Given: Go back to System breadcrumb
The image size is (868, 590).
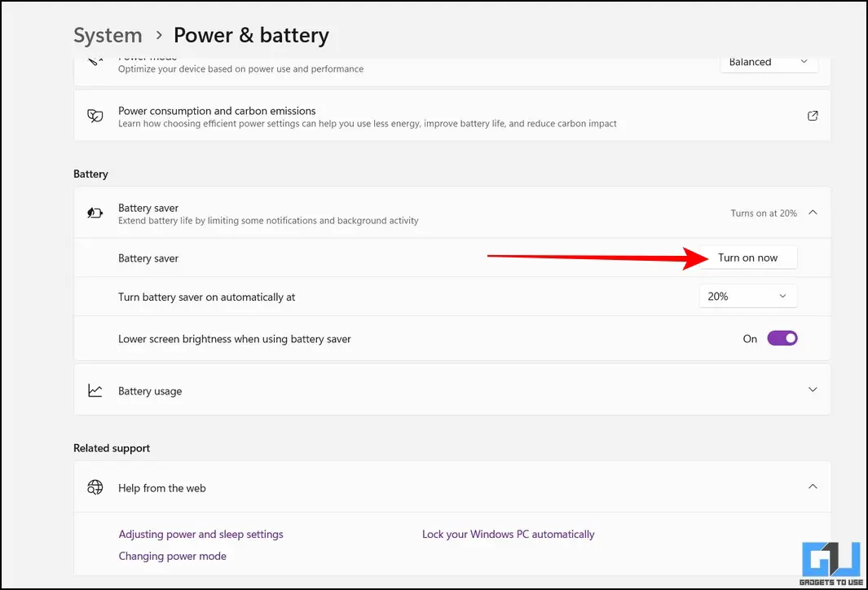Looking at the screenshot, I should coord(108,35).
